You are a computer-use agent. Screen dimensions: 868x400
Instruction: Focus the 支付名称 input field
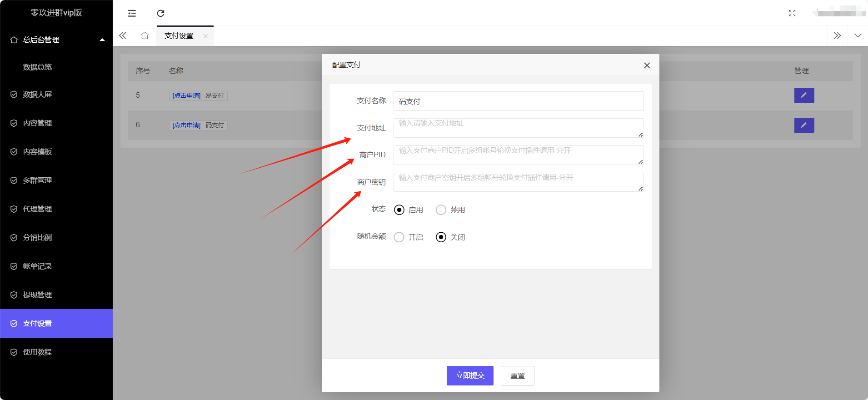pyautogui.click(x=519, y=101)
